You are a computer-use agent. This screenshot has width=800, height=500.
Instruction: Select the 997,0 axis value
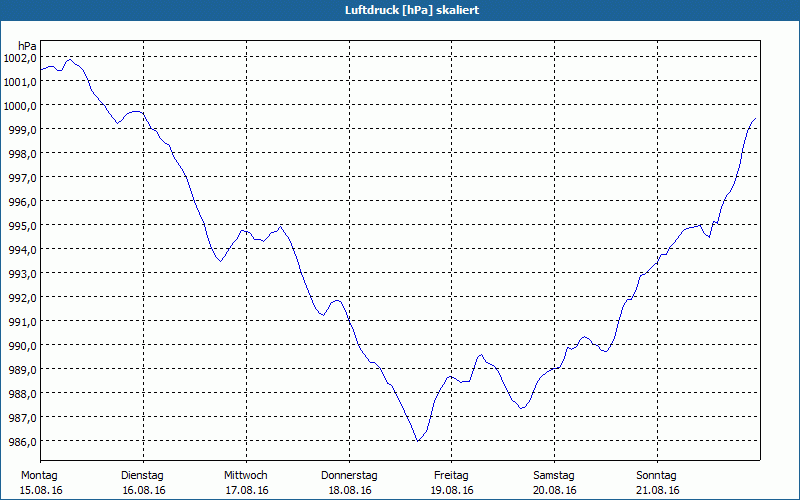22,178
